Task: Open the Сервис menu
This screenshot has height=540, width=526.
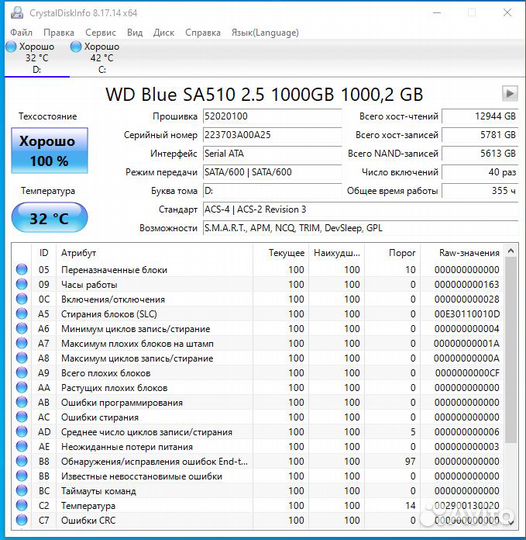Action: (x=100, y=32)
